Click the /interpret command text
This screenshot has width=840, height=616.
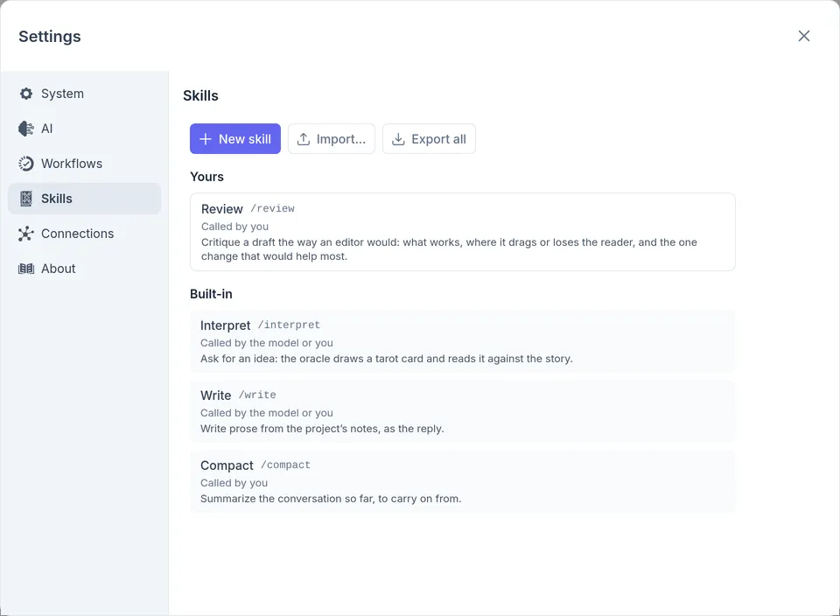click(290, 325)
